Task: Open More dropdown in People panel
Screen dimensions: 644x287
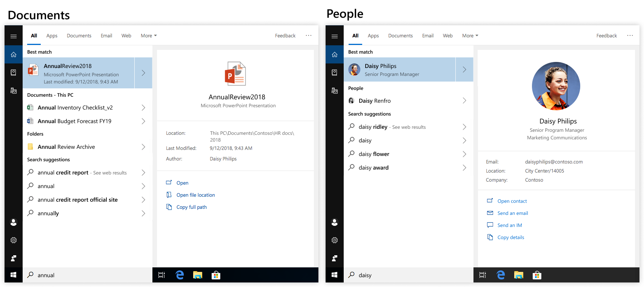Action: (470, 36)
